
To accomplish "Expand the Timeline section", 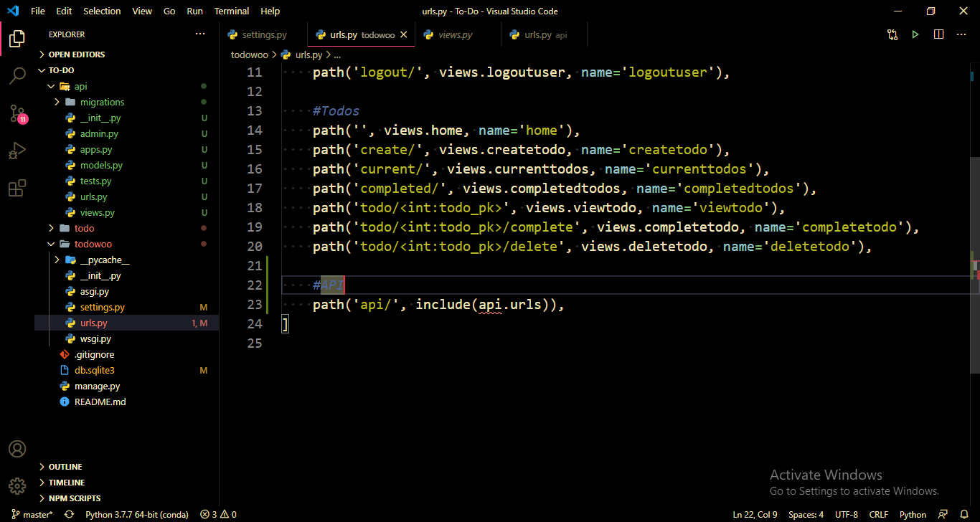I will tap(126, 483).
